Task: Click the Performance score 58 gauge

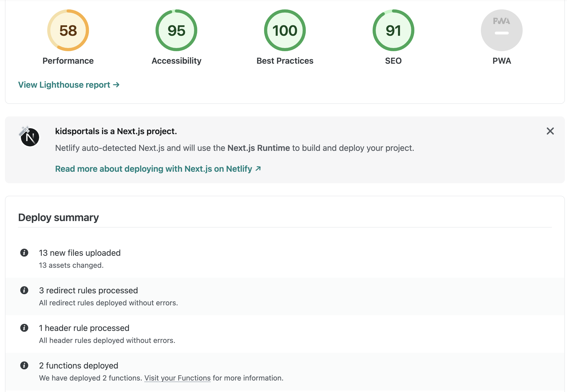Action: tap(68, 30)
